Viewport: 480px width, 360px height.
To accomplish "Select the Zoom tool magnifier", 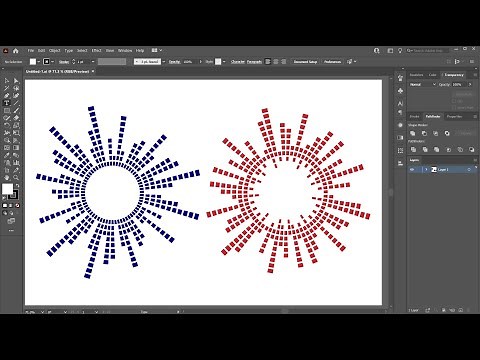I will [16, 177].
